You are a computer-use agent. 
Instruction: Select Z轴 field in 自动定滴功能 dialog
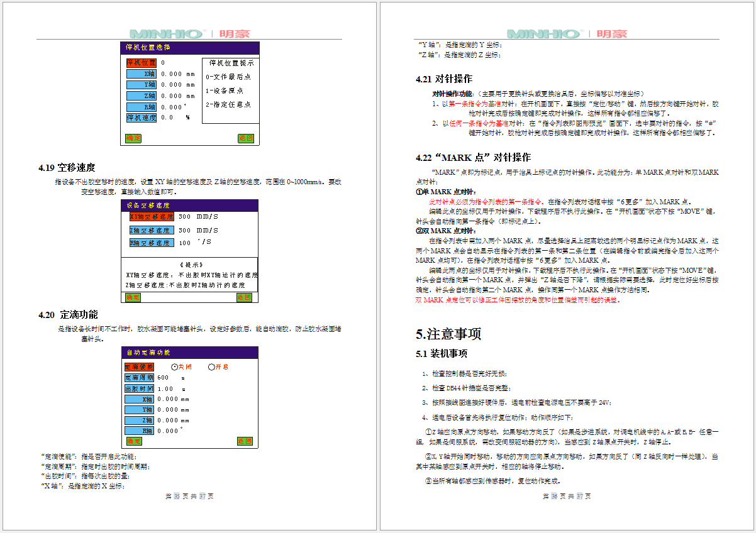tap(139, 420)
